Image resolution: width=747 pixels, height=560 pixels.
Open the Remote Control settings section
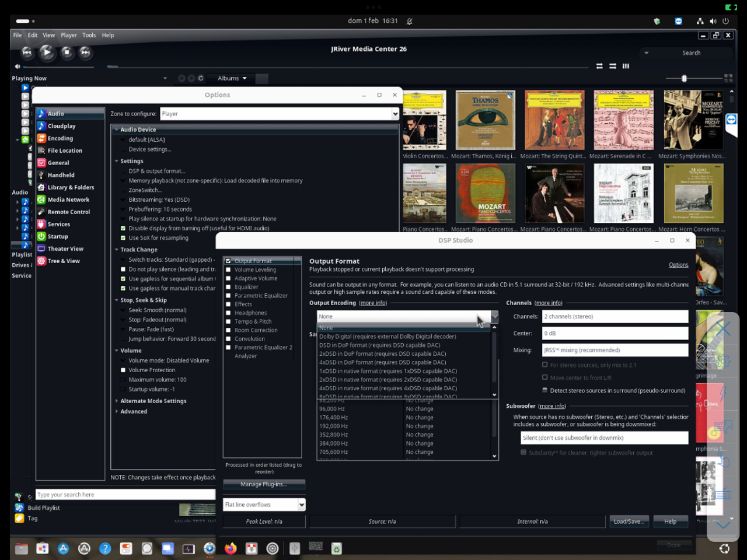pyautogui.click(x=68, y=212)
